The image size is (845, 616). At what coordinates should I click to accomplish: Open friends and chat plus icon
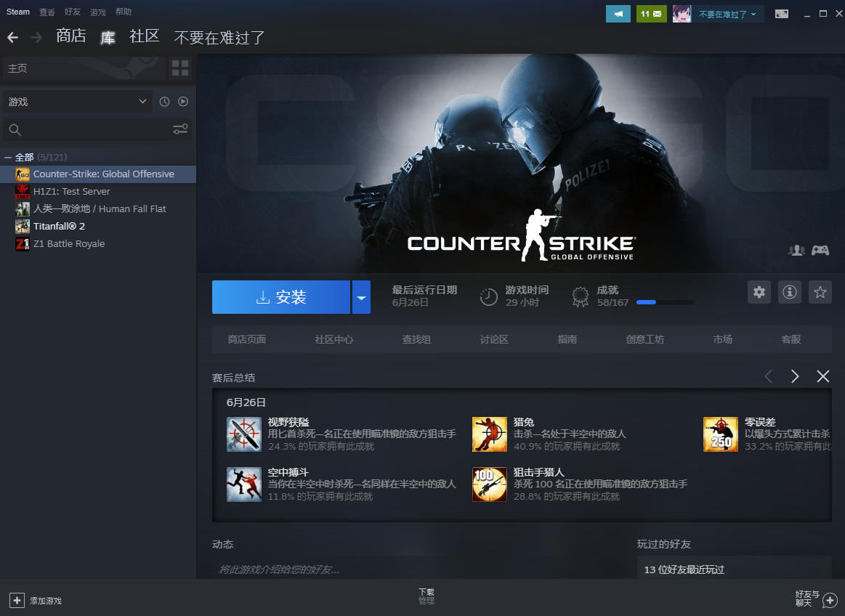(x=830, y=600)
